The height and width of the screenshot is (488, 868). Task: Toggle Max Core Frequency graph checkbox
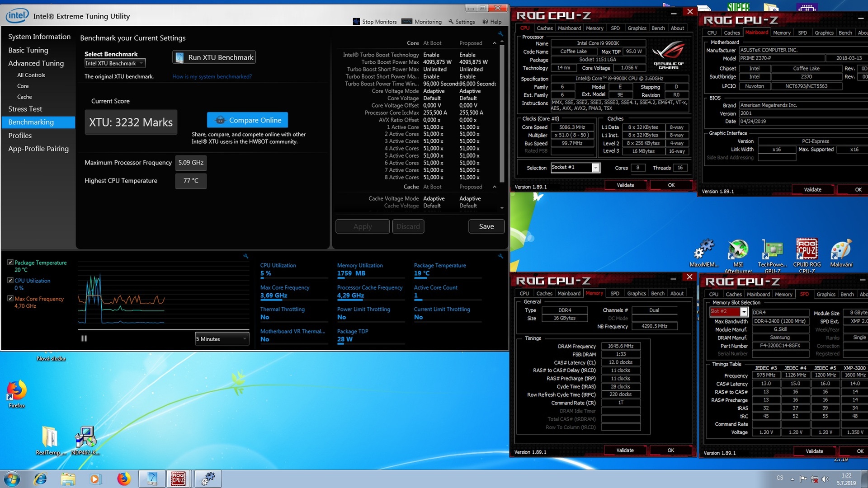click(x=10, y=298)
